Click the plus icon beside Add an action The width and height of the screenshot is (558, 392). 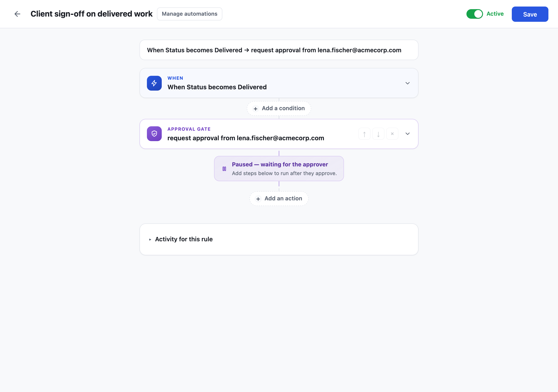[x=258, y=199]
